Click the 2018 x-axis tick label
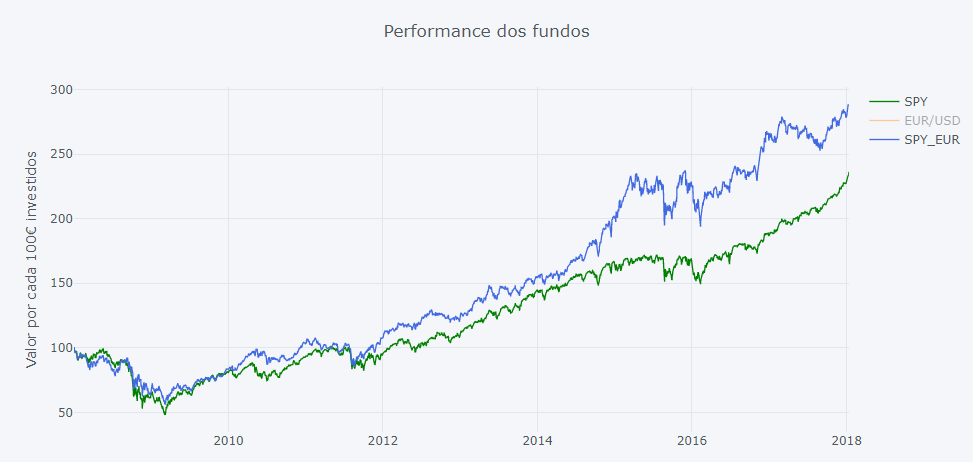Viewport: 973px width, 462px height. [x=846, y=439]
